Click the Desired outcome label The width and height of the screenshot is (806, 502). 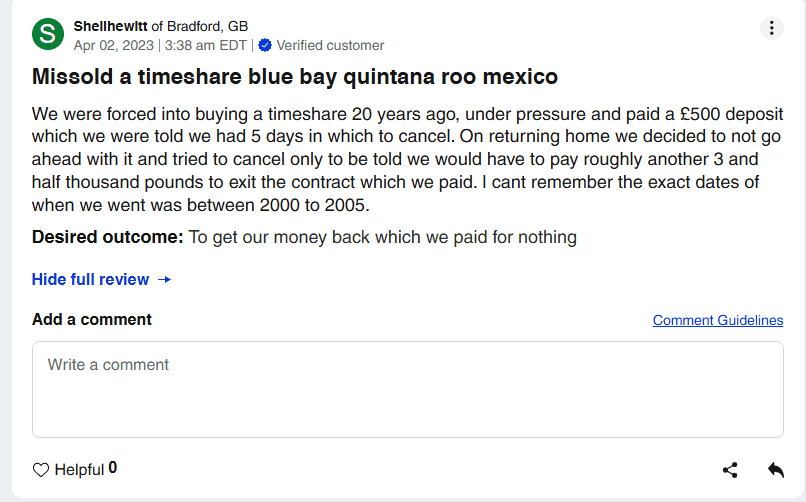click(x=107, y=237)
